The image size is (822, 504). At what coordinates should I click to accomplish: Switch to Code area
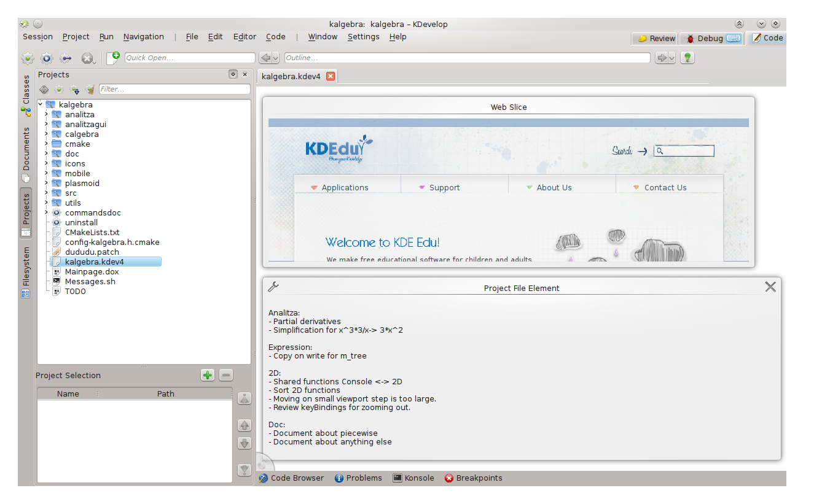(x=766, y=38)
